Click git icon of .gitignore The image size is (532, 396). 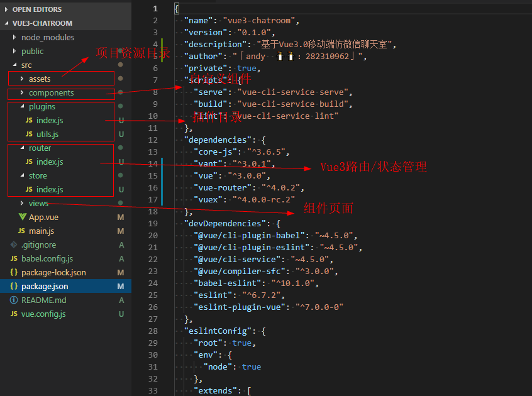14,245
